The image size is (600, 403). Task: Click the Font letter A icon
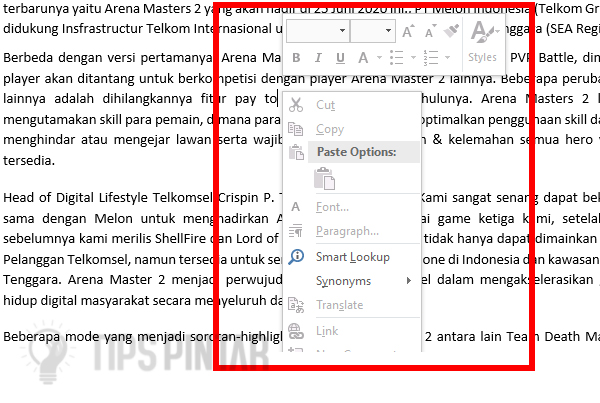coord(295,207)
